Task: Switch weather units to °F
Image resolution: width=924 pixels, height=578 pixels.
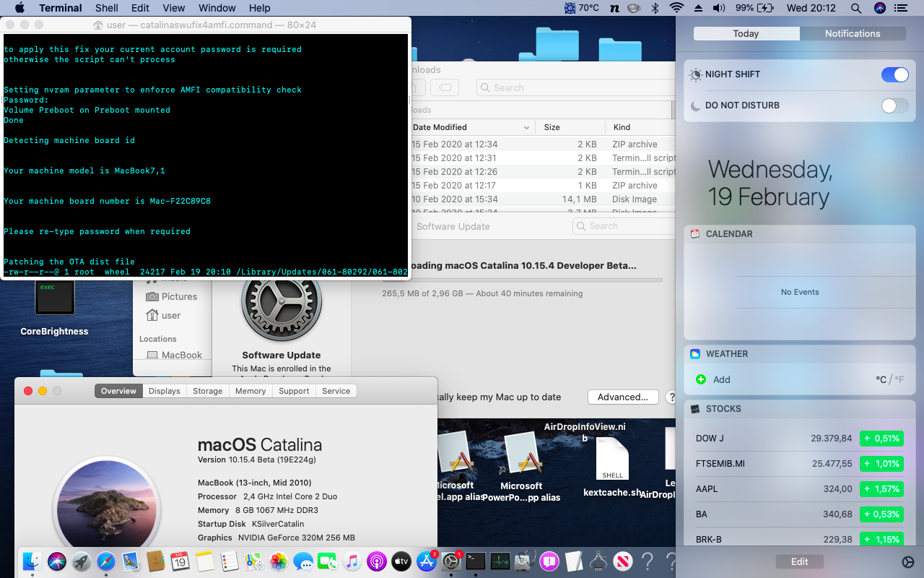Action: [899, 379]
